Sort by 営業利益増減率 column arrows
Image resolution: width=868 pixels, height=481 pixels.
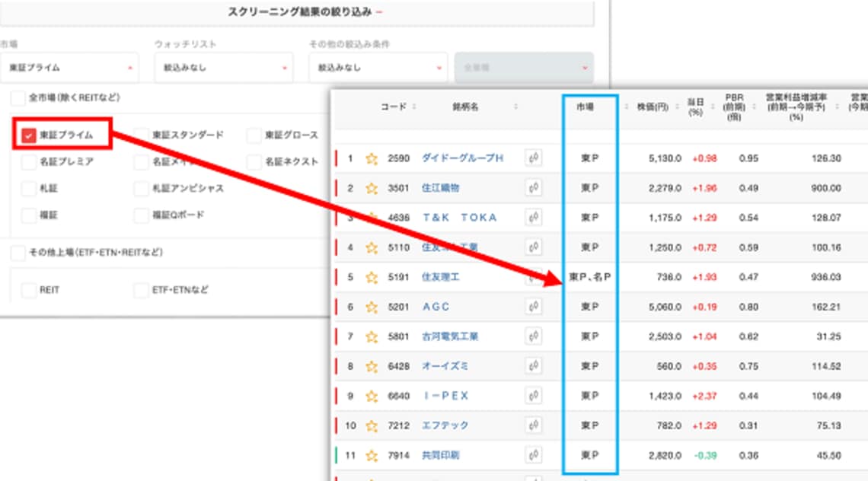tap(837, 107)
